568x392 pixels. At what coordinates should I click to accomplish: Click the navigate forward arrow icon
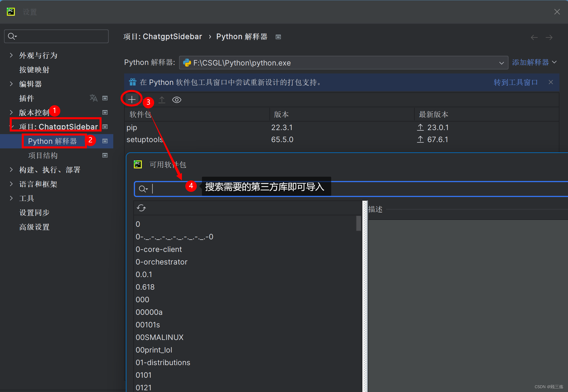[x=549, y=37]
